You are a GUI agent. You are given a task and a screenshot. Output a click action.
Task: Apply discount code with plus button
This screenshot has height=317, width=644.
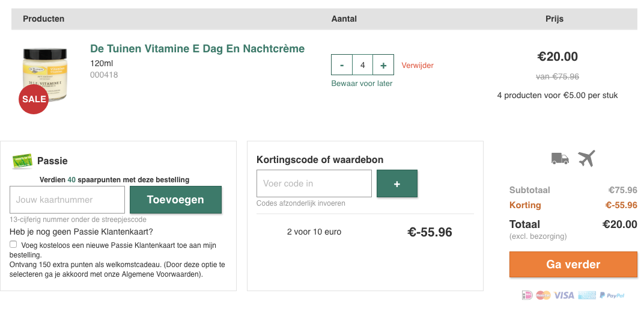[397, 183]
